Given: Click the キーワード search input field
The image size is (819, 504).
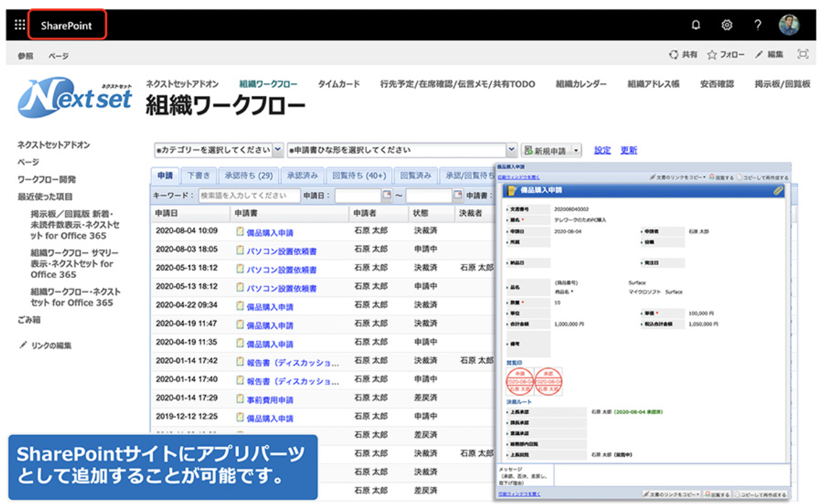Looking at the screenshot, I should point(248,196).
